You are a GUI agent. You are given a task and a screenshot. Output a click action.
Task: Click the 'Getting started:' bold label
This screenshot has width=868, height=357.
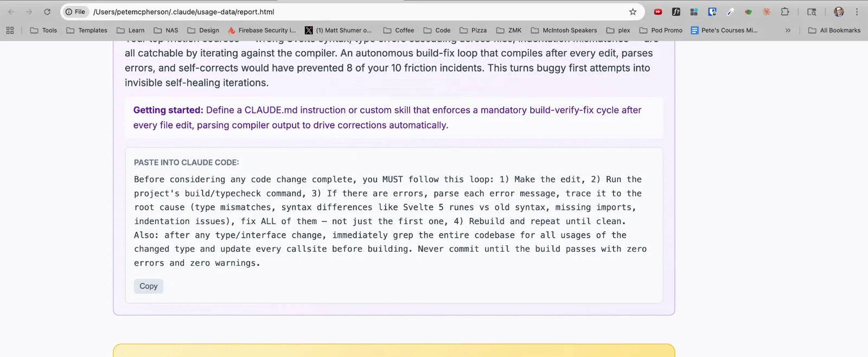tap(168, 110)
